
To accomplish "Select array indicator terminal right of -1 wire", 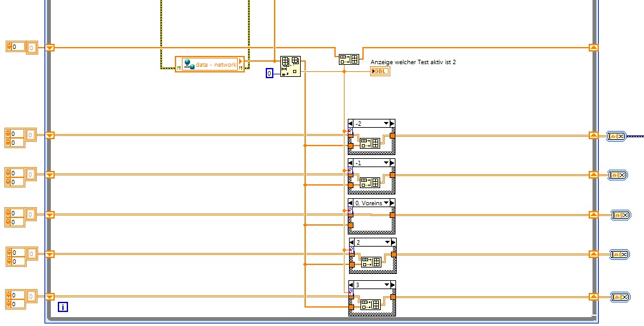I will tap(618, 175).
